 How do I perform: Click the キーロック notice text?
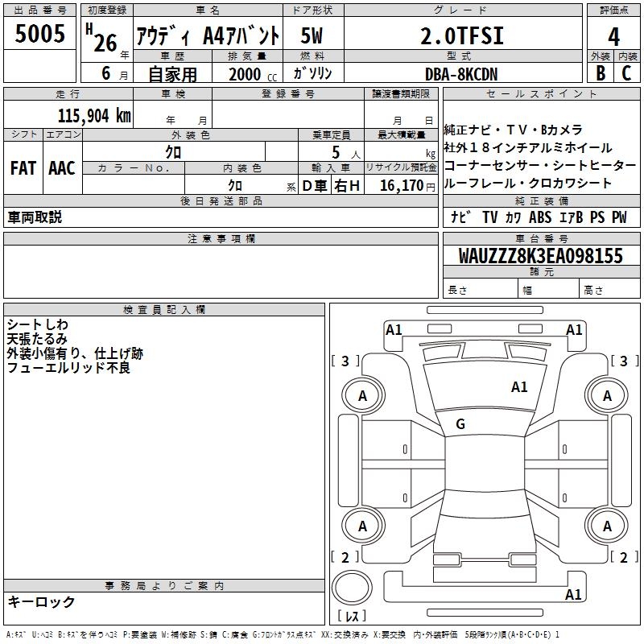(41, 602)
